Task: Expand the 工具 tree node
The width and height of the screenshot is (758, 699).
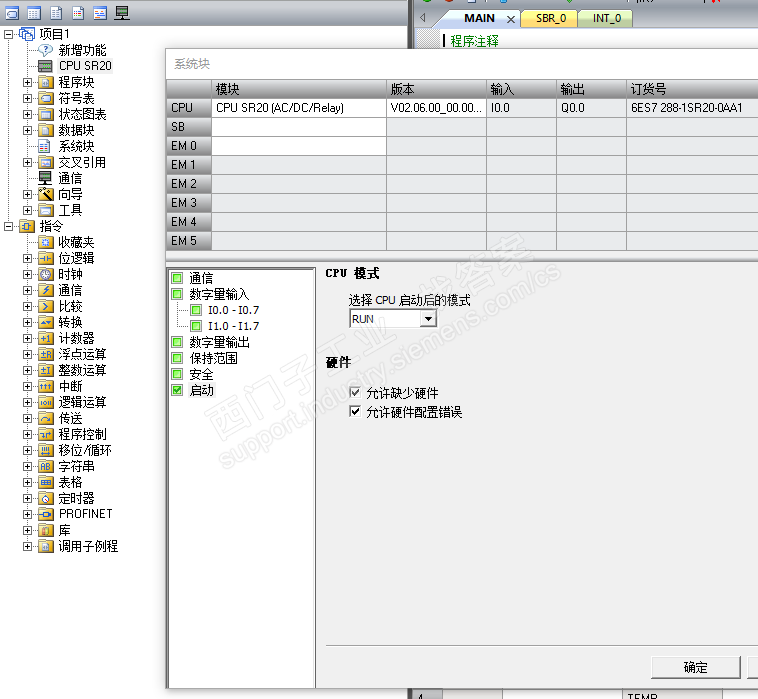Action: point(28,210)
